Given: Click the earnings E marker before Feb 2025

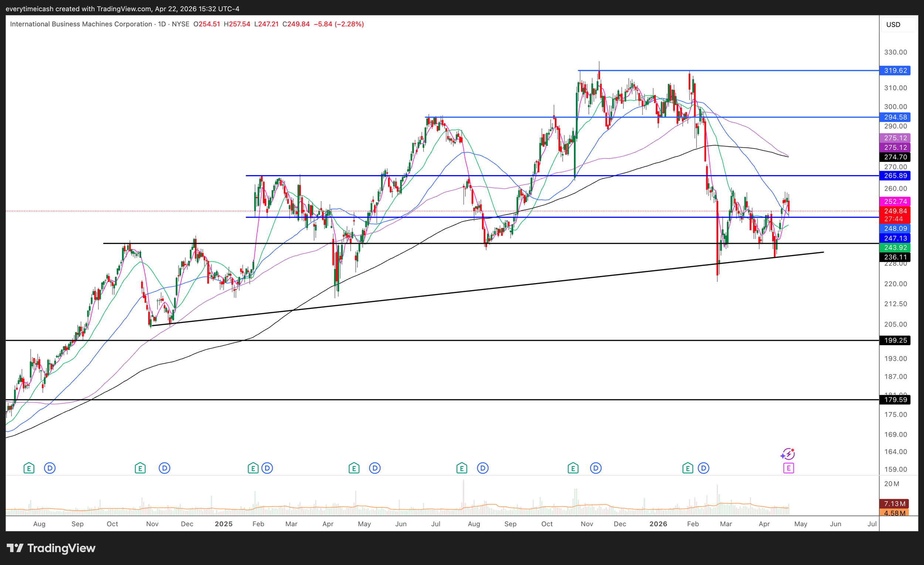Looking at the screenshot, I should pyautogui.click(x=253, y=468).
